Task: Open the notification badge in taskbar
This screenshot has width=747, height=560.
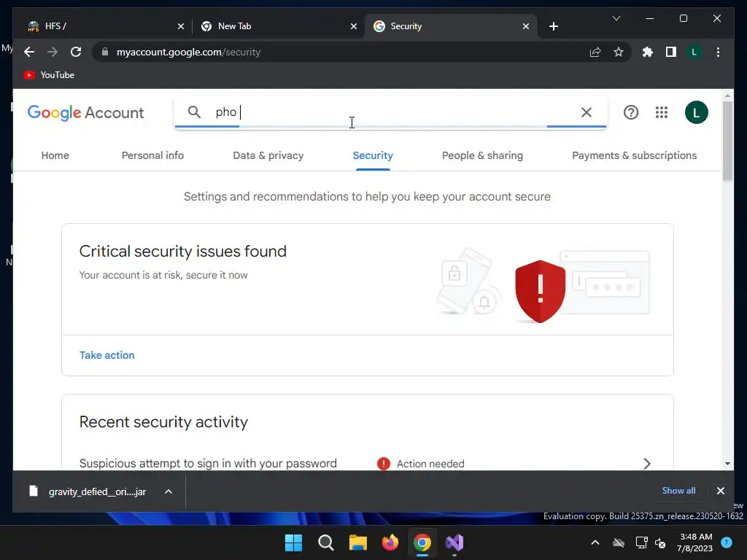Action: click(x=727, y=542)
